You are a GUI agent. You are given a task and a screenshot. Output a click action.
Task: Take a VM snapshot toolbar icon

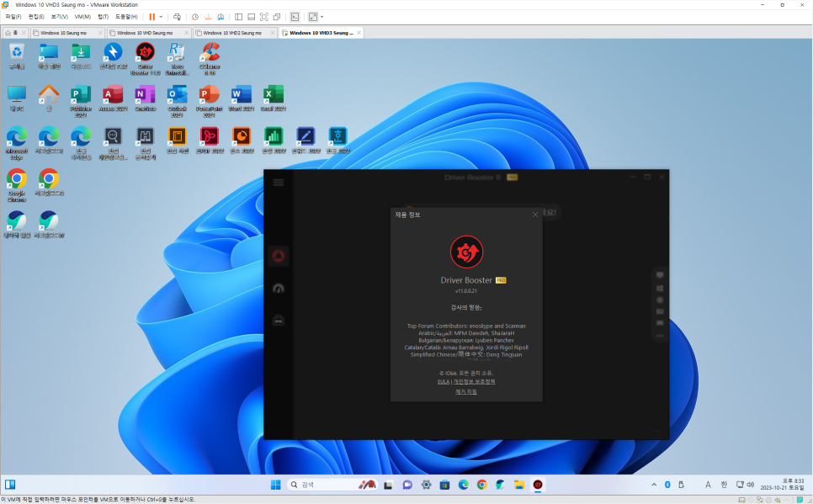coord(195,17)
